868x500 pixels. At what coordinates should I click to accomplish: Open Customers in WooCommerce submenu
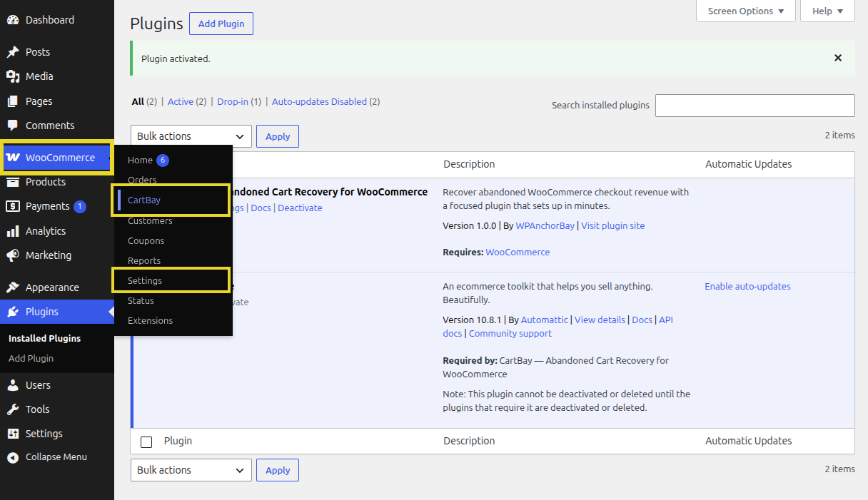pos(150,221)
